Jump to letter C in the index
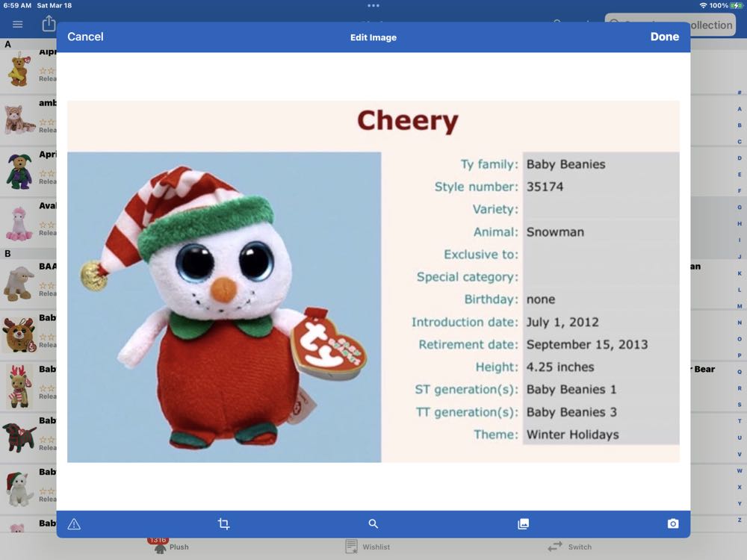The width and height of the screenshot is (747, 560). click(740, 141)
